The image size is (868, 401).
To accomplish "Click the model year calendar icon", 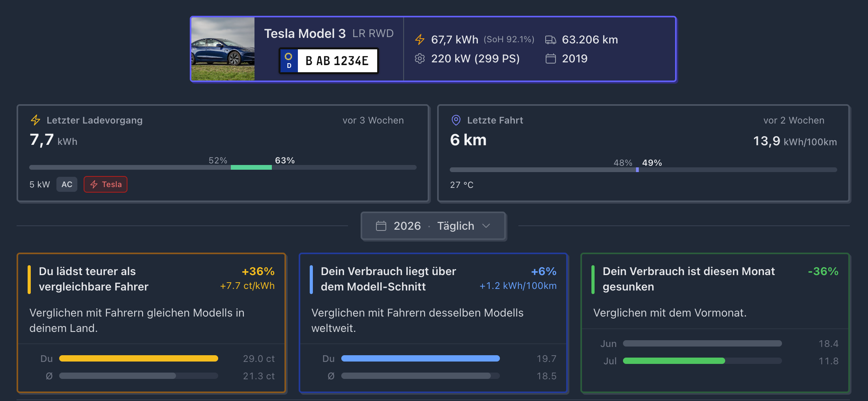I will [x=550, y=58].
